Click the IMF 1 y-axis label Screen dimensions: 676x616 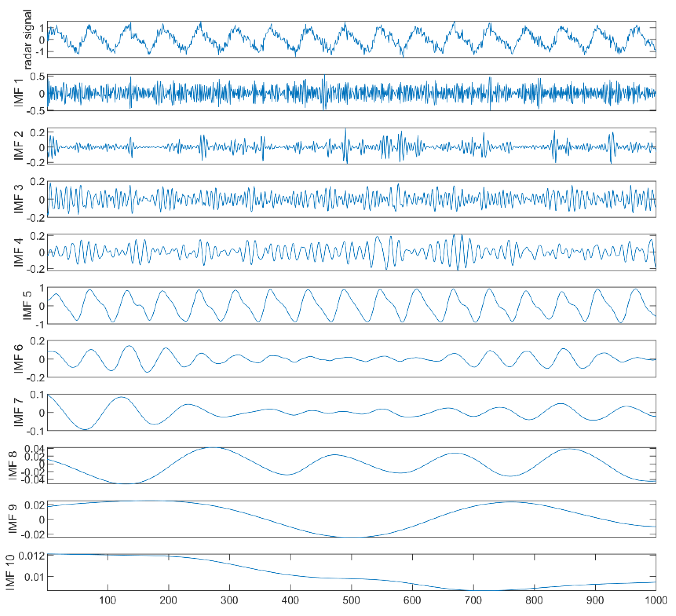click(19, 93)
